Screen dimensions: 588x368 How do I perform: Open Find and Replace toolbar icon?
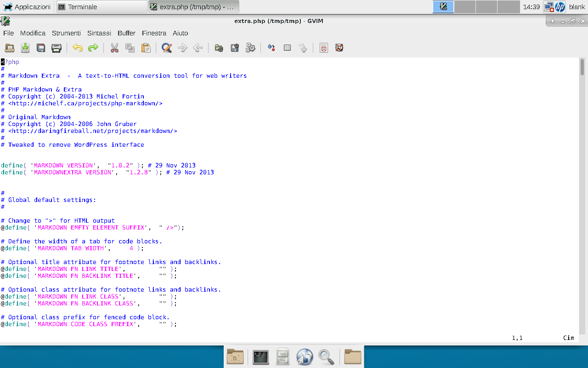167,48
